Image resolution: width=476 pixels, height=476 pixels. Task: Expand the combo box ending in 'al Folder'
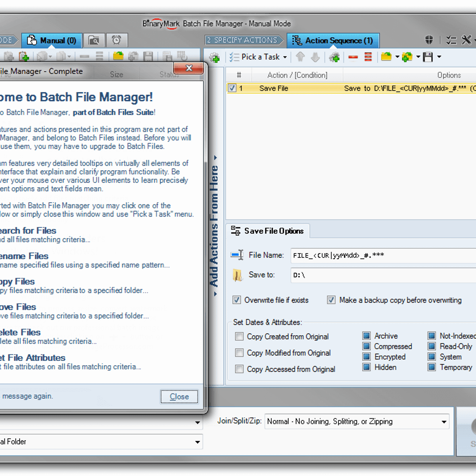[197, 442]
